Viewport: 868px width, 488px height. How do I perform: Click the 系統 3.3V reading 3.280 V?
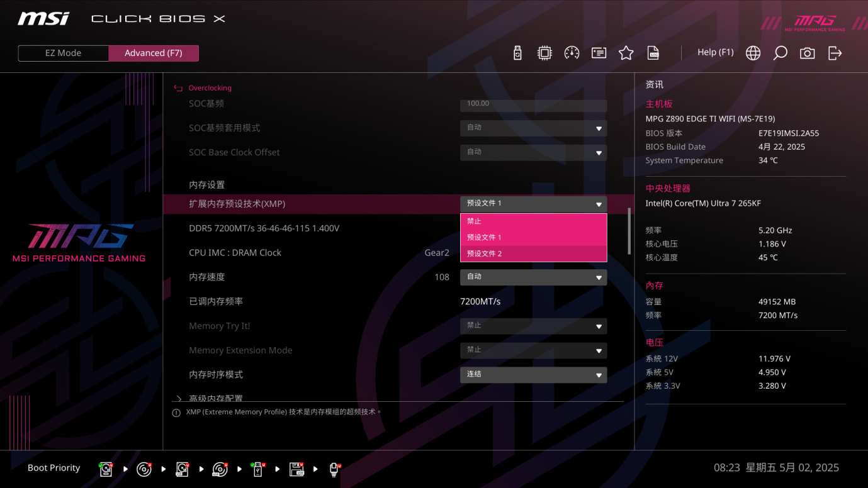click(772, 386)
